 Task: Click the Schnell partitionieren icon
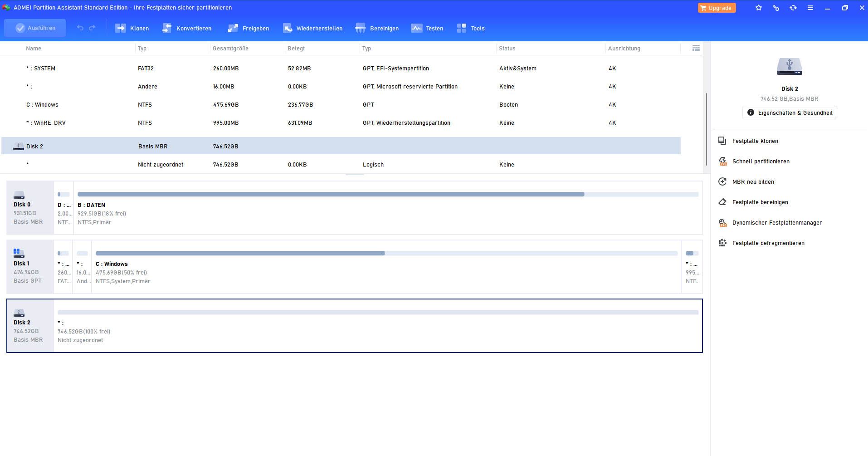722,162
